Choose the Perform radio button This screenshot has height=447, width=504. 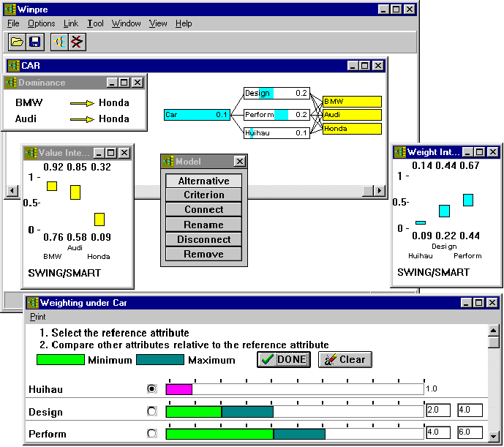152,433
